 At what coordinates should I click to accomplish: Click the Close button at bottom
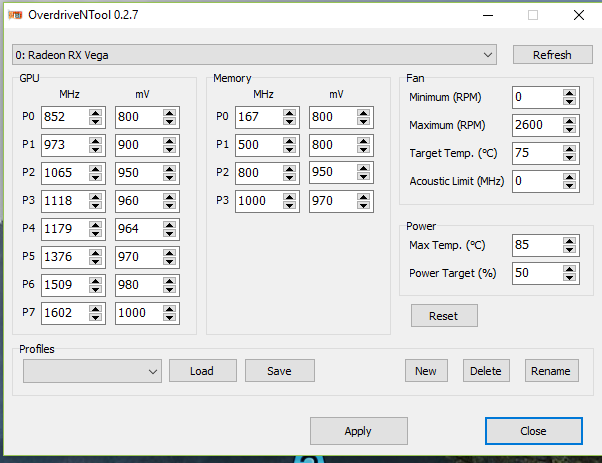pyautogui.click(x=534, y=431)
